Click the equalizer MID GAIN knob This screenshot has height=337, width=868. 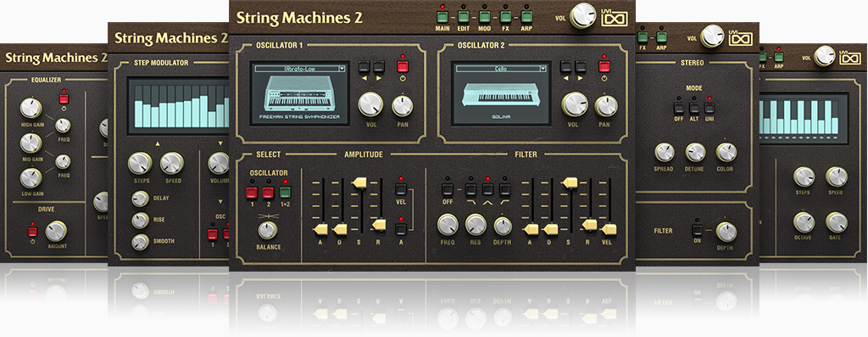pyautogui.click(x=31, y=143)
